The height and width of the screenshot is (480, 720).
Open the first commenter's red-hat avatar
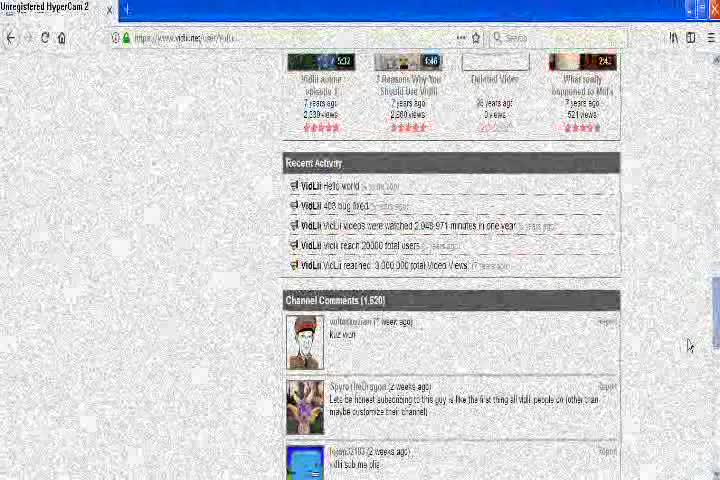click(305, 342)
